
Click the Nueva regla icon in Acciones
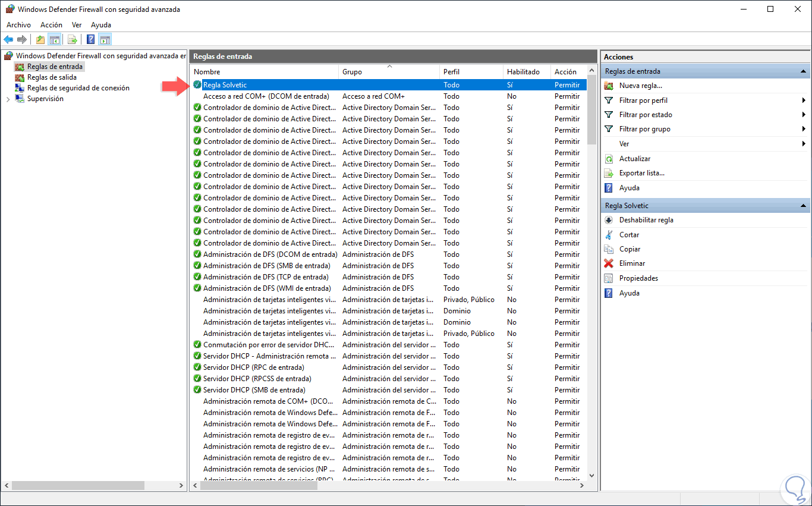tap(609, 86)
